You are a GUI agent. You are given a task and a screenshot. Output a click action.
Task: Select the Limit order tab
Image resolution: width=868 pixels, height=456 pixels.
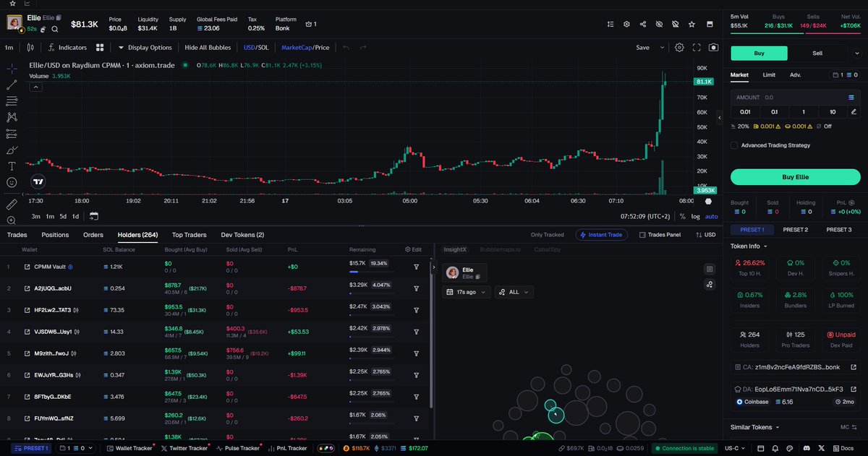pyautogui.click(x=769, y=74)
